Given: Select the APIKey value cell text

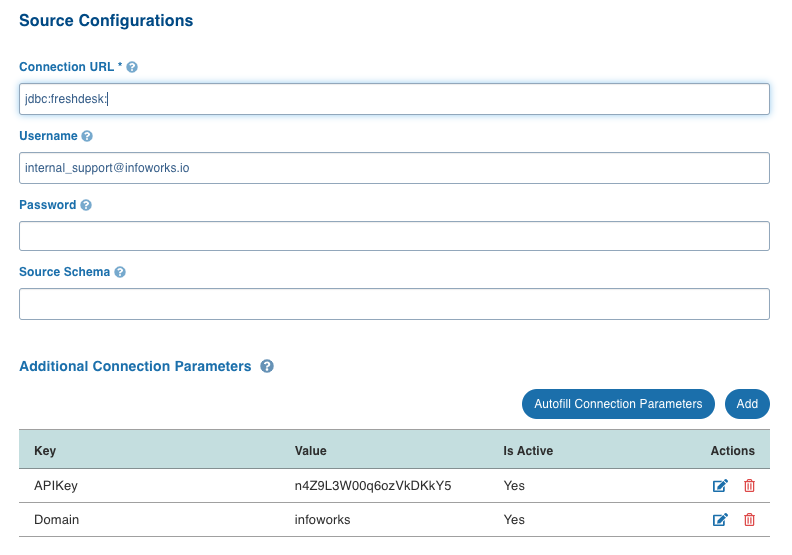Looking at the screenshot, I should point(373,486).
